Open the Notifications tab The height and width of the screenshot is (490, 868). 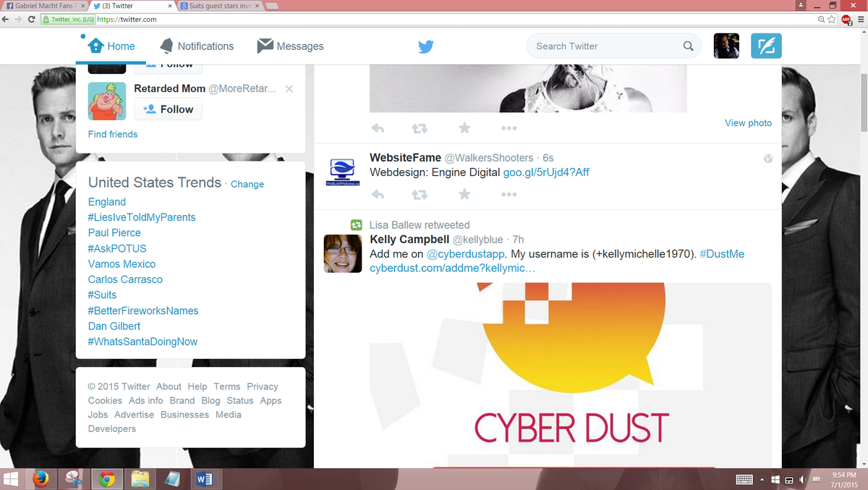tap(197, 46)
